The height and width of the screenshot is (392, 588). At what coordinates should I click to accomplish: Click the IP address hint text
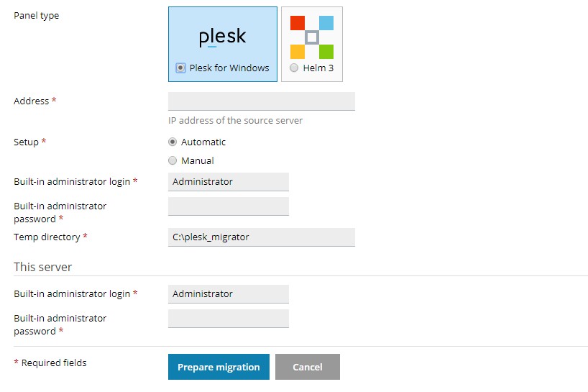click(235, 120)
